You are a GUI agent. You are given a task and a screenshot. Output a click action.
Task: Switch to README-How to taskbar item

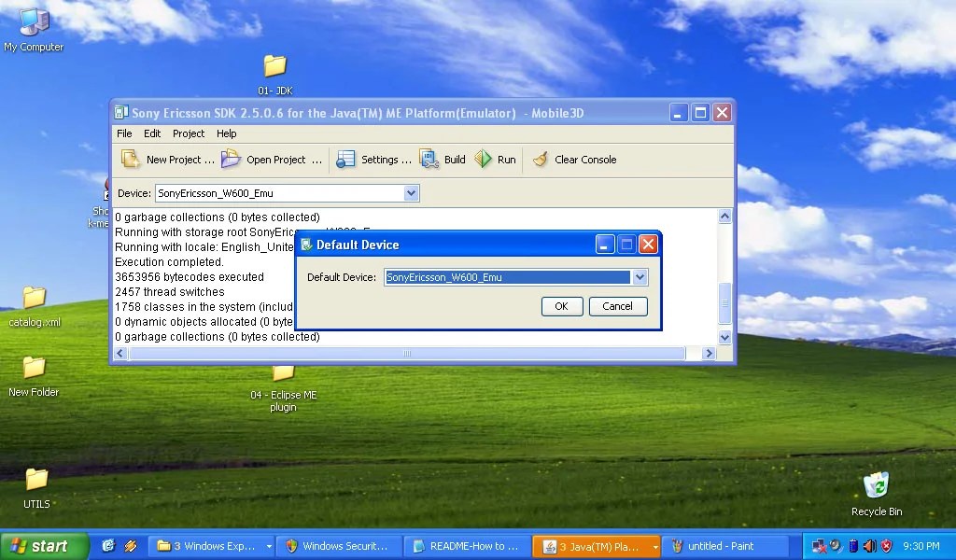click(x=467, y=546)
